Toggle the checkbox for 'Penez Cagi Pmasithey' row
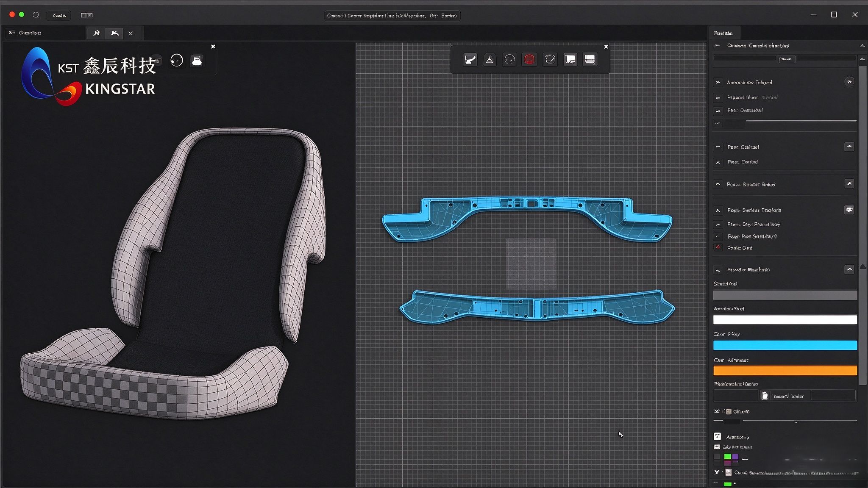Screen dimensions: 868x488 (718, 225)
